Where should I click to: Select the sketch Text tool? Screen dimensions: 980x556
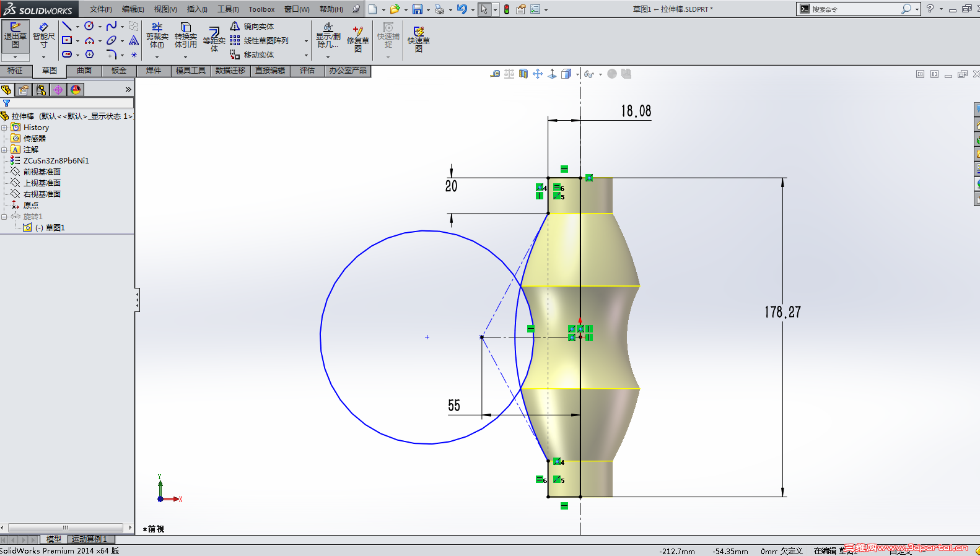click(x=134, y=40)
